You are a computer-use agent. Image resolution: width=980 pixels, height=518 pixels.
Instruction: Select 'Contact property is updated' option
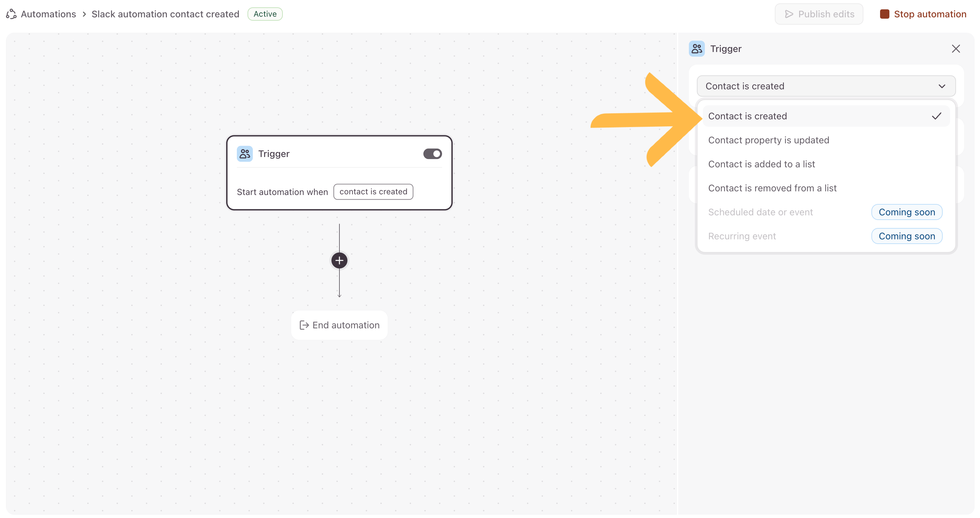pyautogui.click(x=768, y=140)
